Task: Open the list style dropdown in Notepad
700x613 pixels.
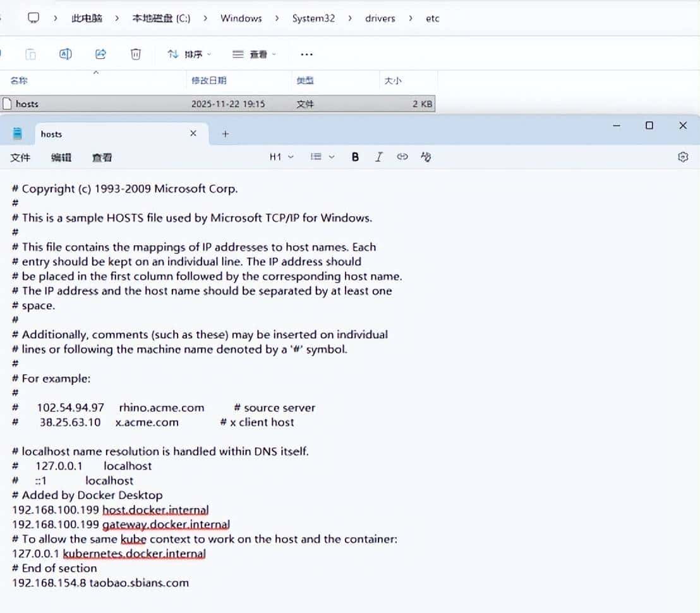Action: [x=322, y=157]
